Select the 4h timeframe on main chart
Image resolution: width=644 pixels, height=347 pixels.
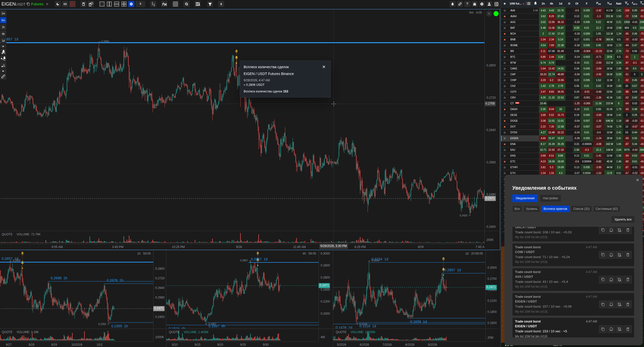pyautogui.click(x=3, y=34)
